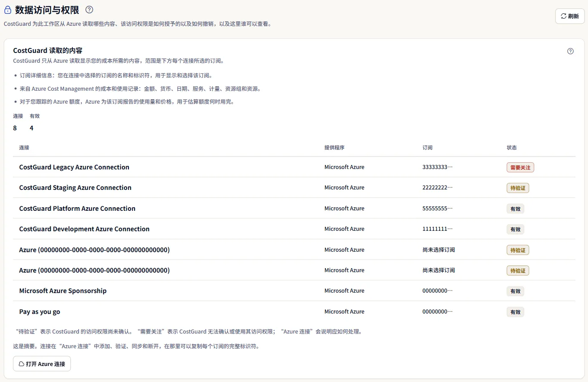
Task: Click the 状态 column header
Action: pos(512,148)
